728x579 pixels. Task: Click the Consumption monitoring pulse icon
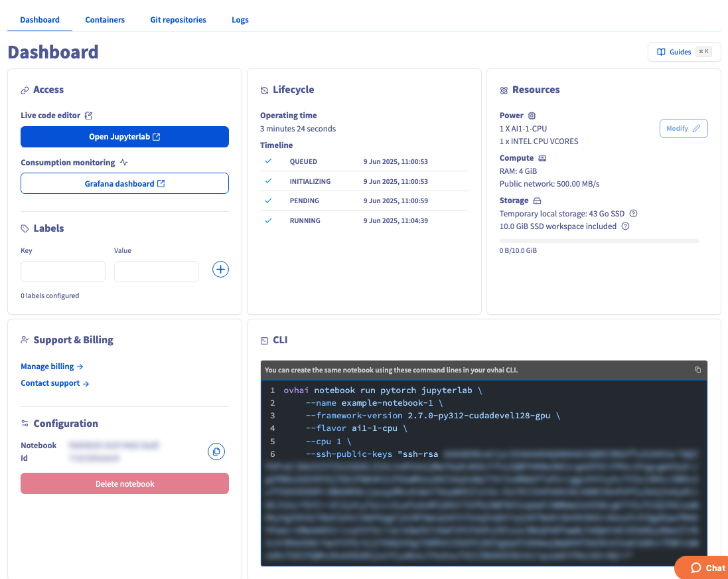123,163
